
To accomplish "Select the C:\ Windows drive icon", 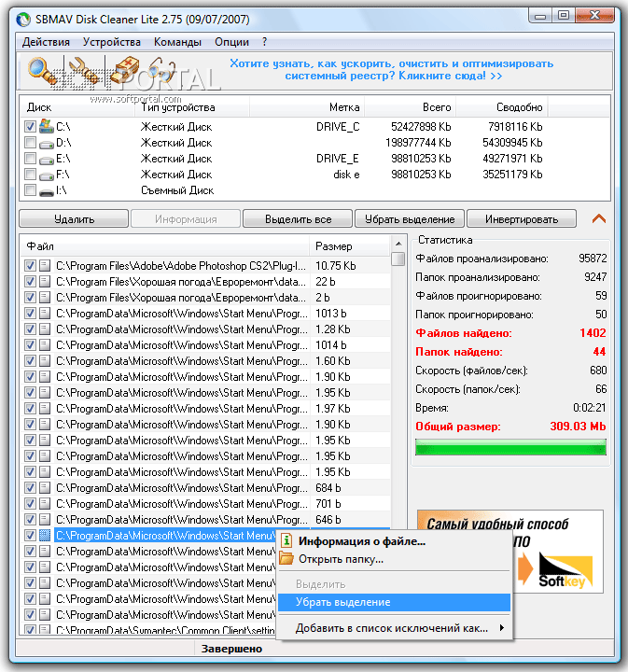I will click(x=46, y=126).
